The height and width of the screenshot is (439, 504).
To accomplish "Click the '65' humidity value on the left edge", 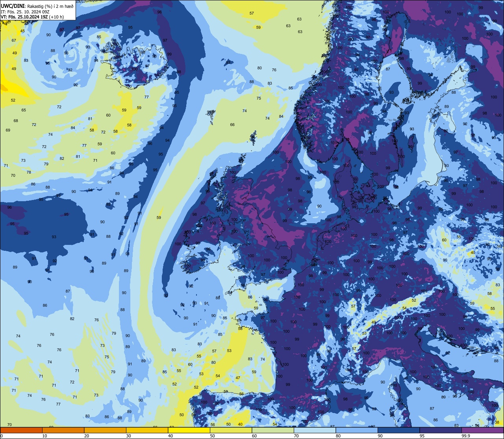I will pyautogui.click(x=24, y=110).
